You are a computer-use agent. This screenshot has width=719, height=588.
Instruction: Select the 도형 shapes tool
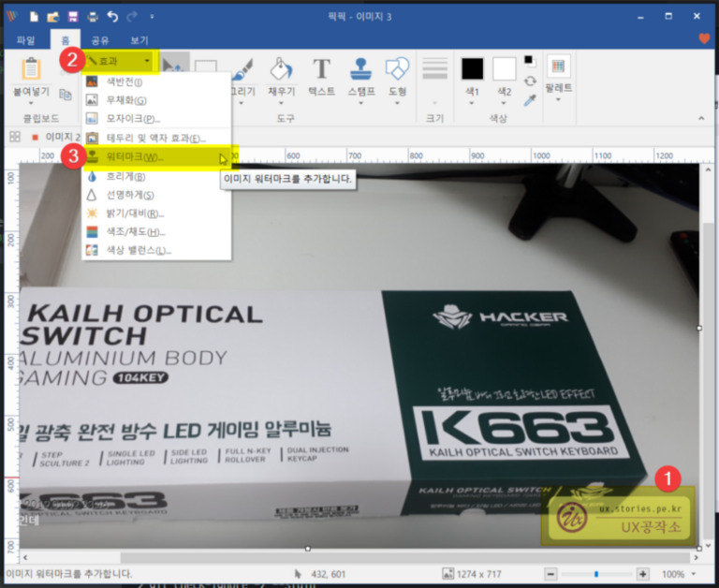click(397, 68)
